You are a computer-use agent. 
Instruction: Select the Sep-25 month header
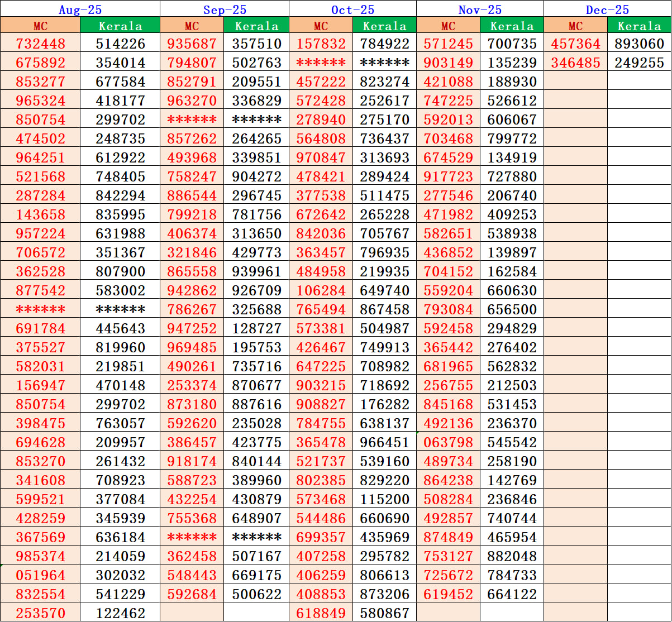tap(225, 8)
